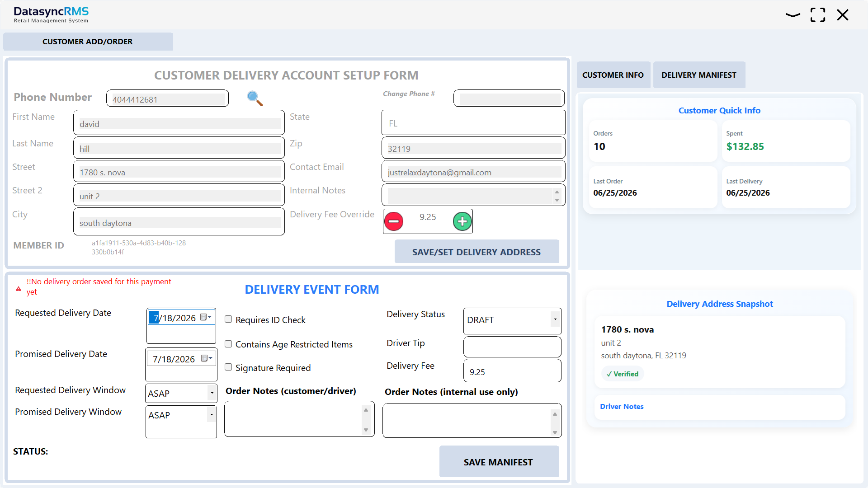
Task: Click the Phone Number input field
Action: [167, 99]
